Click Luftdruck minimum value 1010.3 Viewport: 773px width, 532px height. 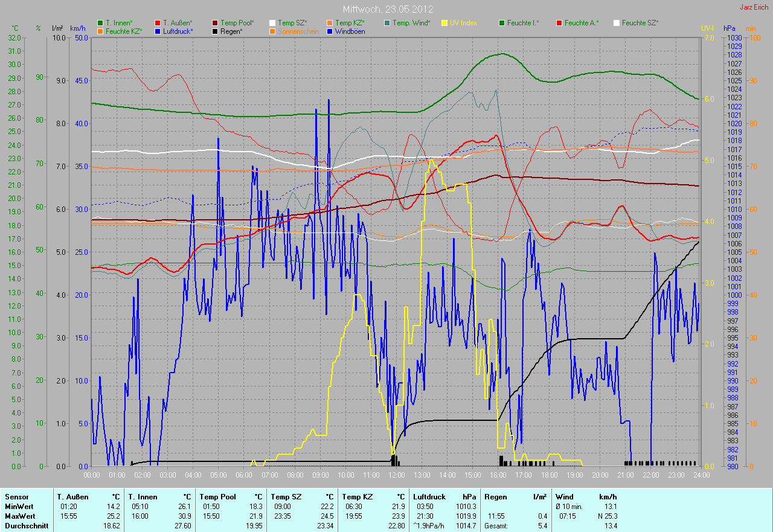click(x=465, y=507)
